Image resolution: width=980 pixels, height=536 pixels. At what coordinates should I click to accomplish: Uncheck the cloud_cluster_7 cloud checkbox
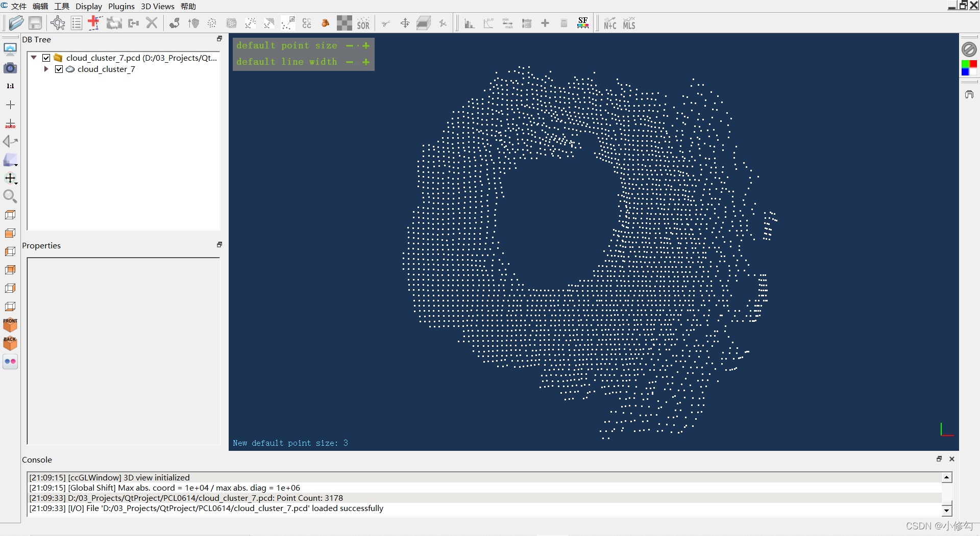coord(59,69)
